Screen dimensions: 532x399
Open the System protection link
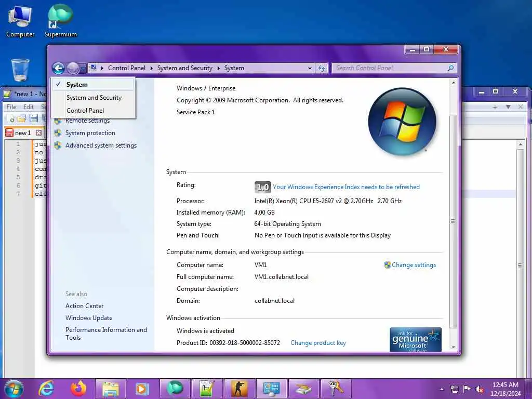[x=90, y=133]
